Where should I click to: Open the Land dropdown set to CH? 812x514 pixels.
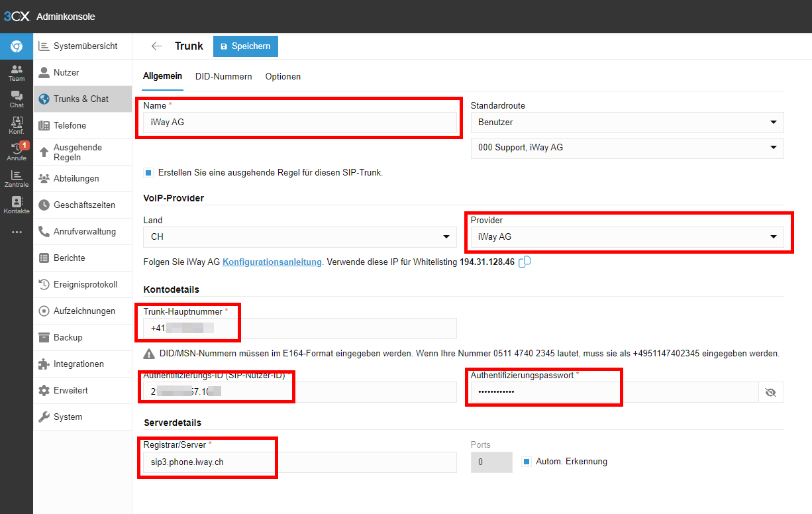coord(300,237)
